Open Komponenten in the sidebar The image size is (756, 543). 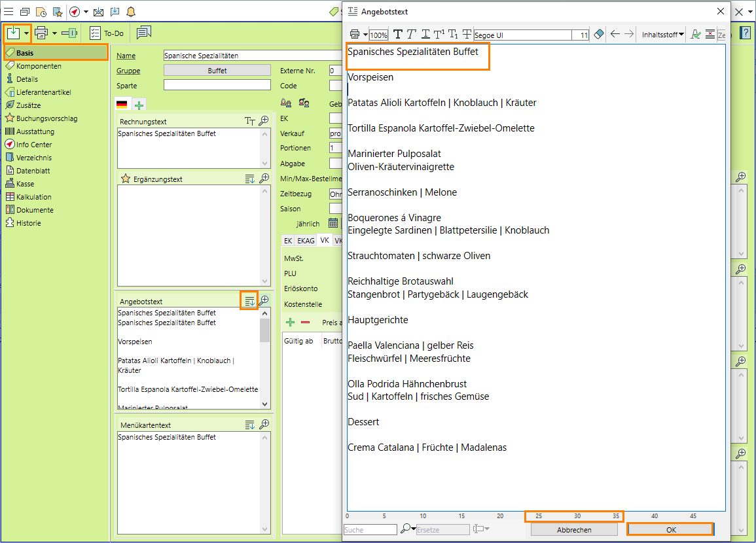(x=39, y=66)
